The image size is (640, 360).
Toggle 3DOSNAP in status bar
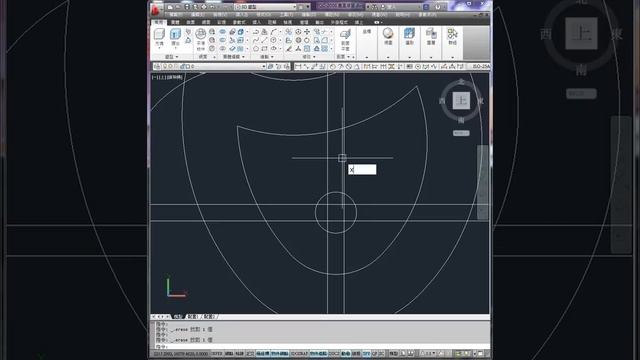click(x=299, y=353)
